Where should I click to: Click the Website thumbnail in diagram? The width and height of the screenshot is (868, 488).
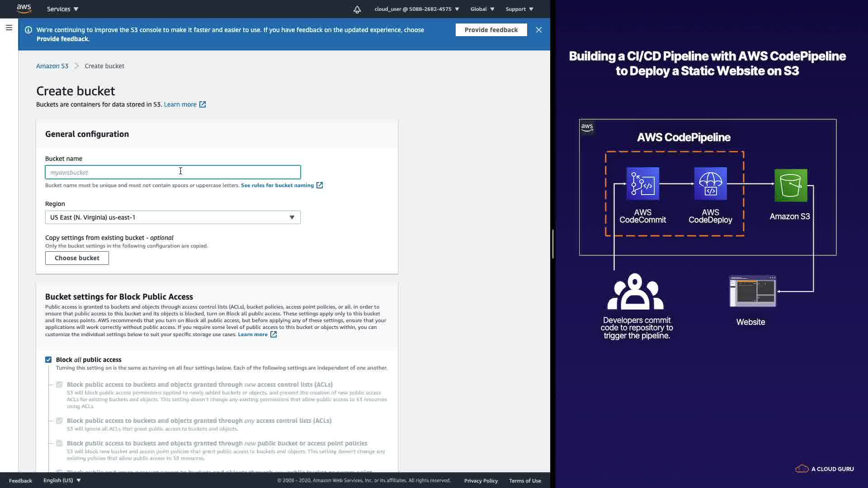[752, 291]
